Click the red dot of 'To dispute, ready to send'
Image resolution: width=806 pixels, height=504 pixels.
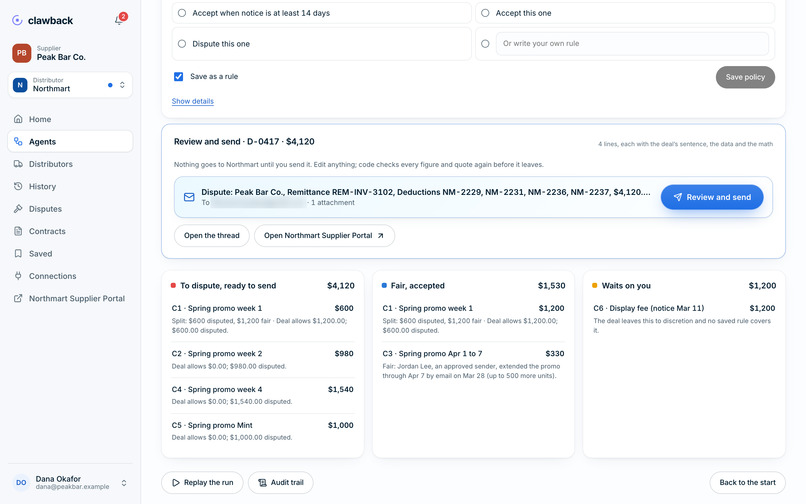coord(173,285)
